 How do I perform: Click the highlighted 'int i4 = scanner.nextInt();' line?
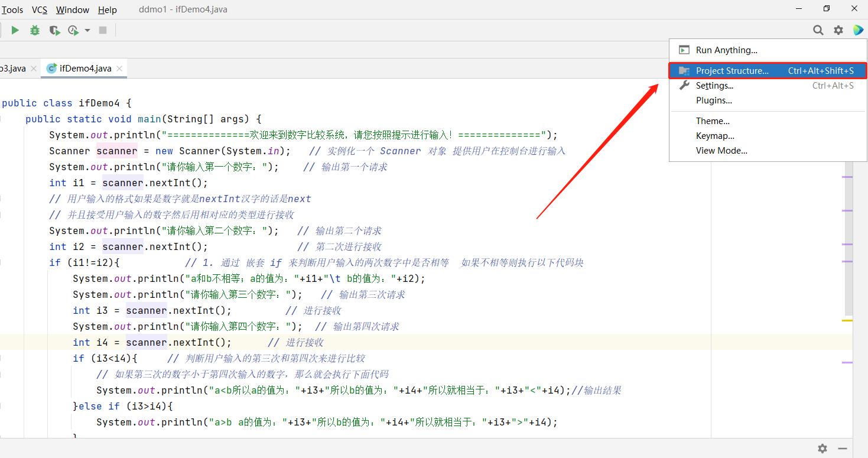point(152,342)
